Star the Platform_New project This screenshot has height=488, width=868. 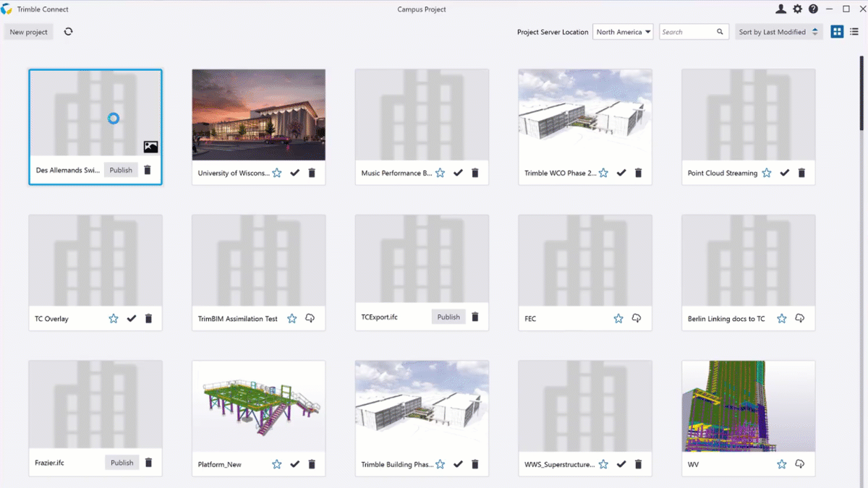pyautogui.click(x=277, y=464)
